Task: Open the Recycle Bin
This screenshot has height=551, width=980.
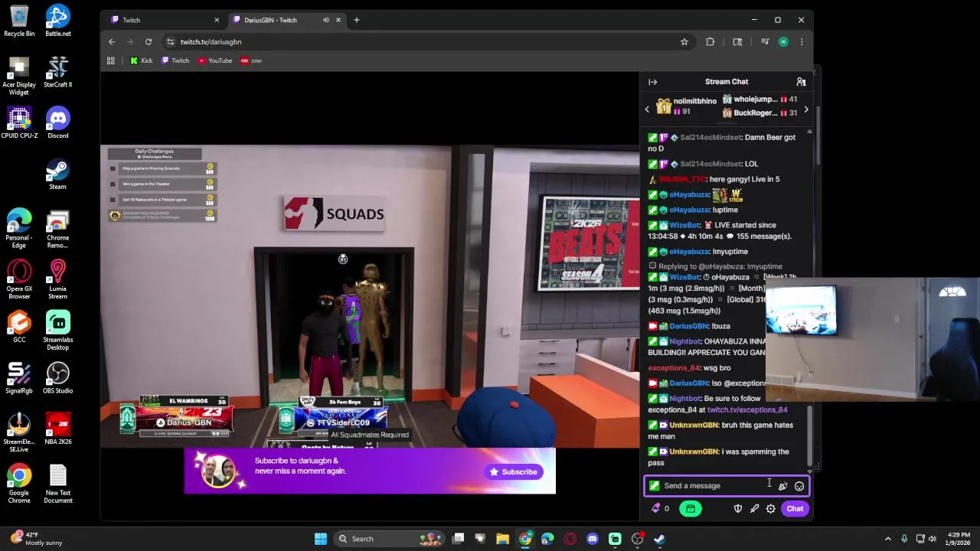Action: click(x=19, y=21)
